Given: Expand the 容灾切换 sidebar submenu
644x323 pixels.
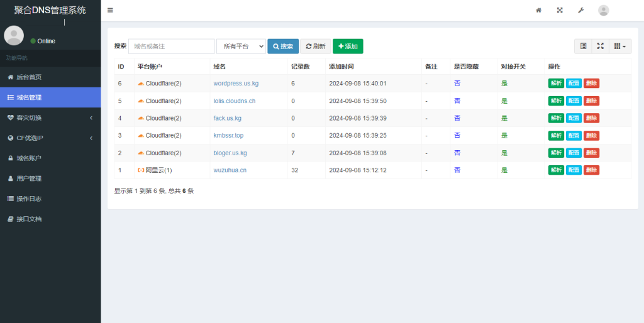Looking at the screenshot, I should click(50, 118).
